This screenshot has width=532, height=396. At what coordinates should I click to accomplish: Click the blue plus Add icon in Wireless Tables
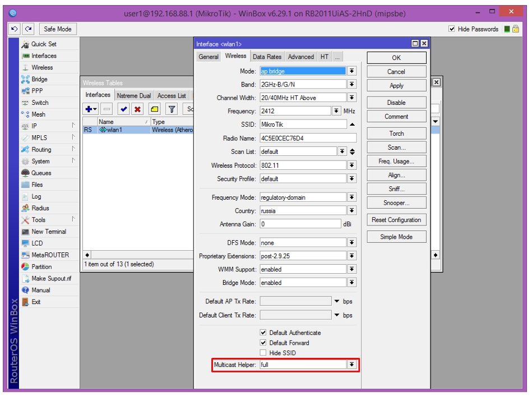[91, 109]
